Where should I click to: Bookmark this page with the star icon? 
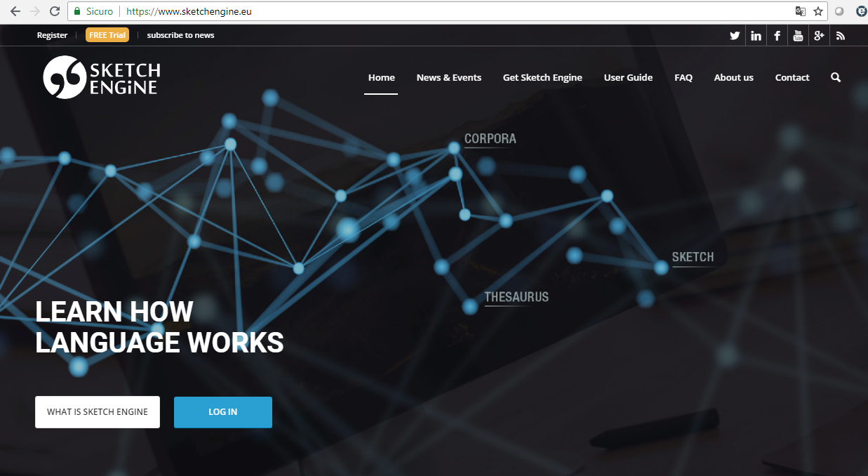pos(818,11)
